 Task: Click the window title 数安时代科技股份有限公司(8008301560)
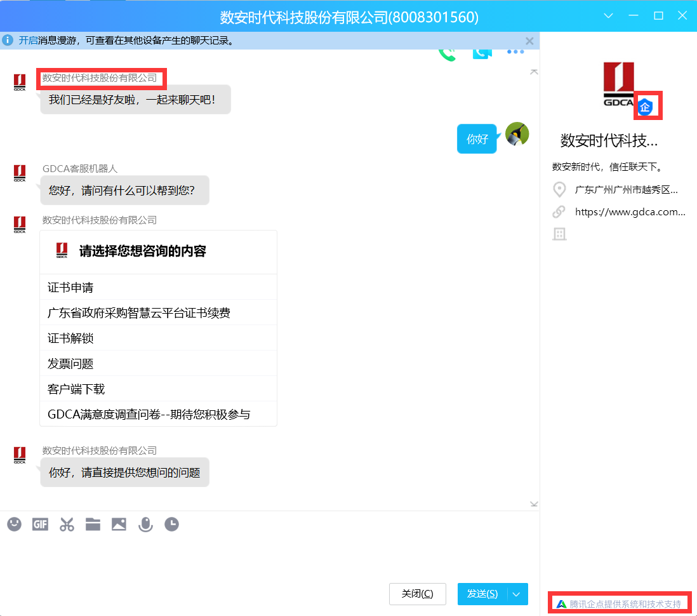point(349,17)
